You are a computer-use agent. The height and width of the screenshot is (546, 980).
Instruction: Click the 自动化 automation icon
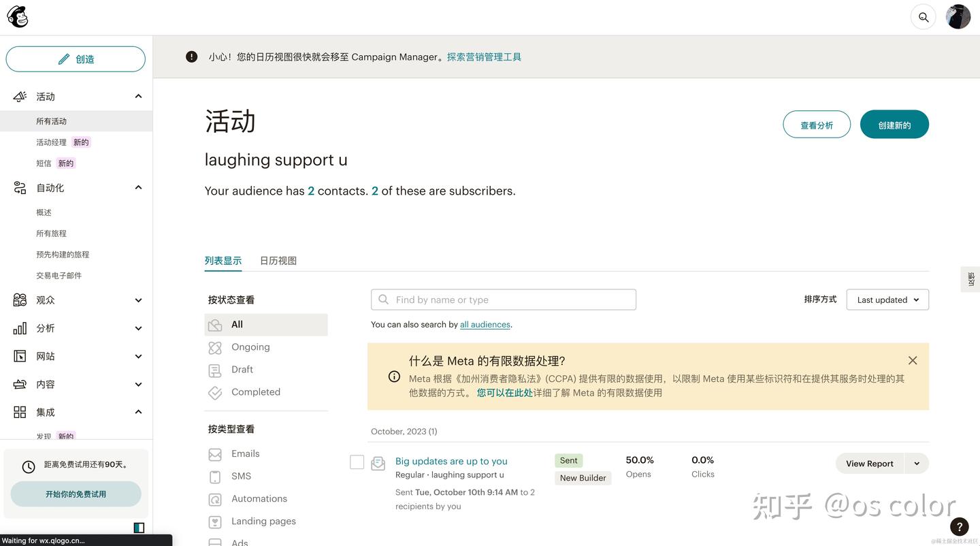coord(20,188)
